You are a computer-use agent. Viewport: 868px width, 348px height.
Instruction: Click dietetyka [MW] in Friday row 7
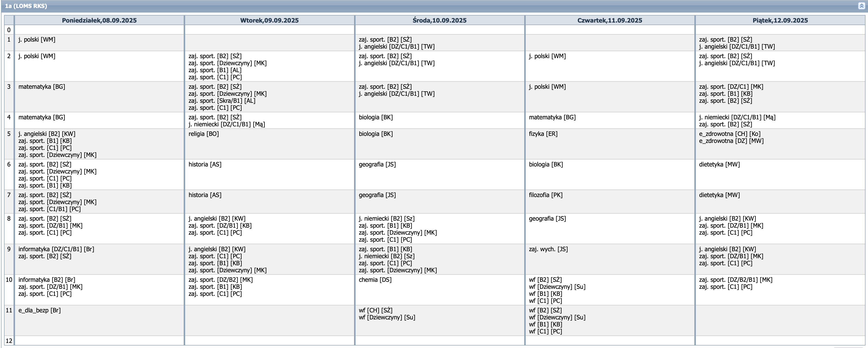(x=719, y=195)
